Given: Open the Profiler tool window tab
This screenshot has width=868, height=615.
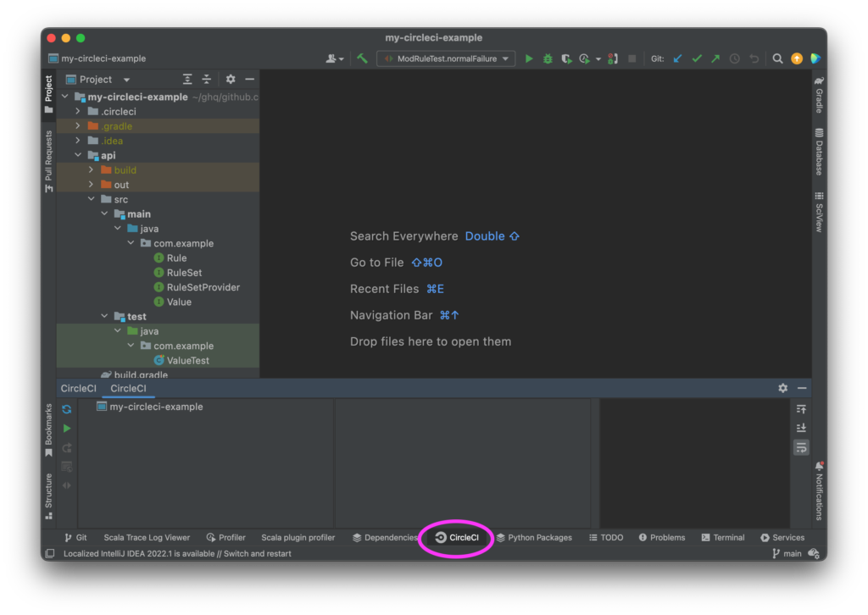Looking at the screenshot, I should pos(225,538).
